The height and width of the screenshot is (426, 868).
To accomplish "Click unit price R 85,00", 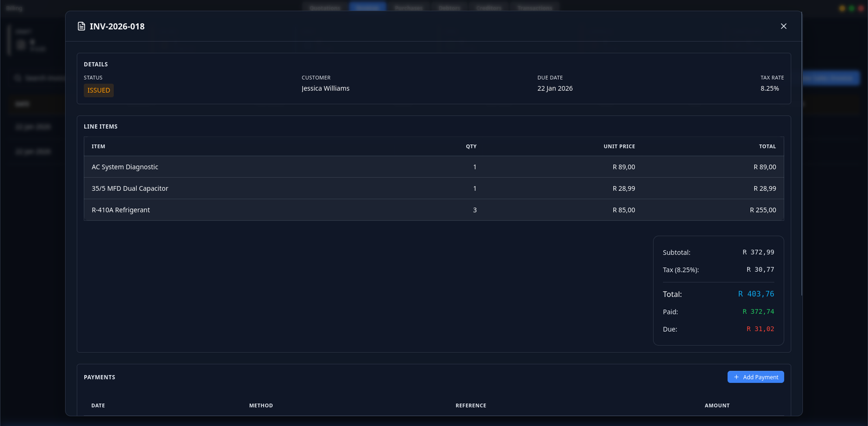I will point(624,210).
